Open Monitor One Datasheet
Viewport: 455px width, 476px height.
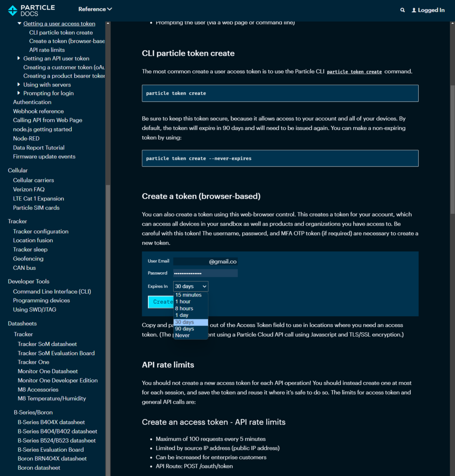[48, 371]
